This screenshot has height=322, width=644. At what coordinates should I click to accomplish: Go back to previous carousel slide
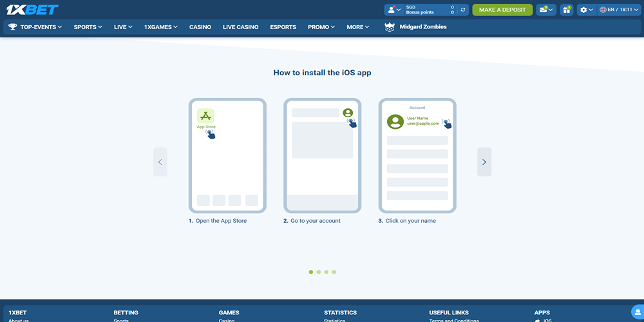click(x=160, y=162)
